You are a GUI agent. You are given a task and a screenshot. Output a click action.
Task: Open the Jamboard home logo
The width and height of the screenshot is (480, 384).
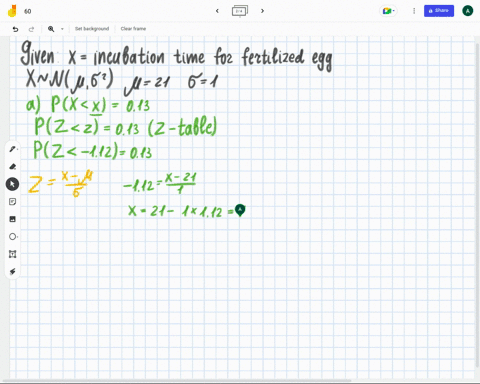pyautogui.click(x=12, y=11)
